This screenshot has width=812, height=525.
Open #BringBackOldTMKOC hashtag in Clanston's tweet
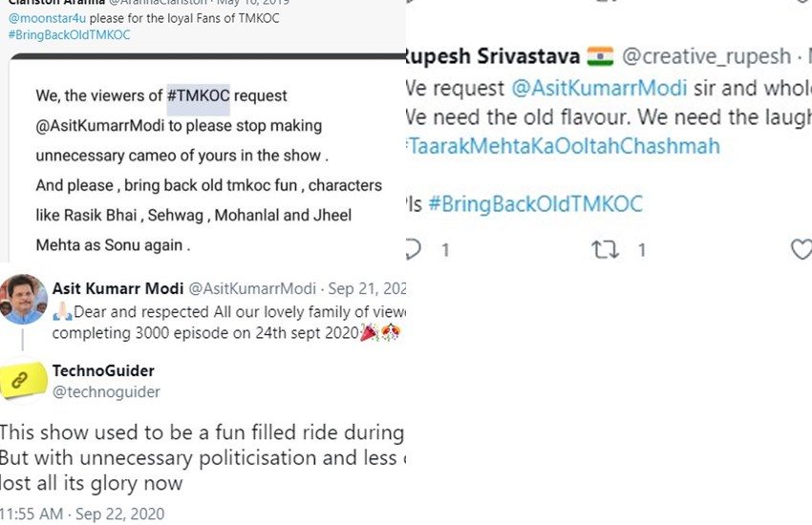(x=70, y=34)
